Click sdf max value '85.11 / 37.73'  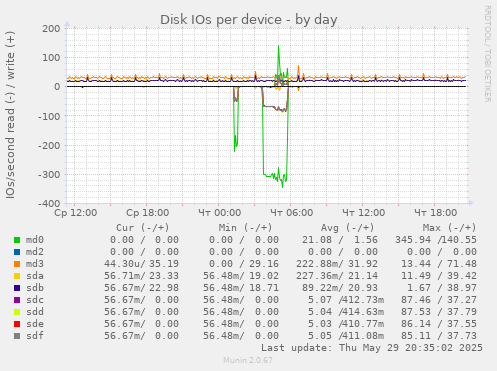439,336
